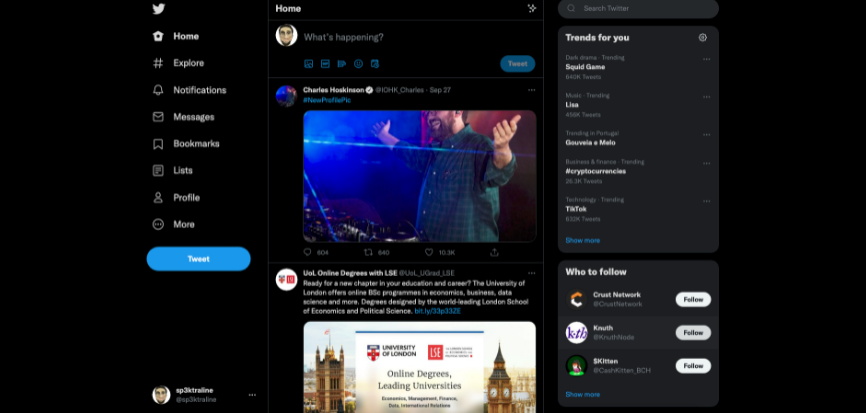The width and height of the screenshot is (866, 413).
Task: Click the Tweet button in the compose box
Action: 518,63
